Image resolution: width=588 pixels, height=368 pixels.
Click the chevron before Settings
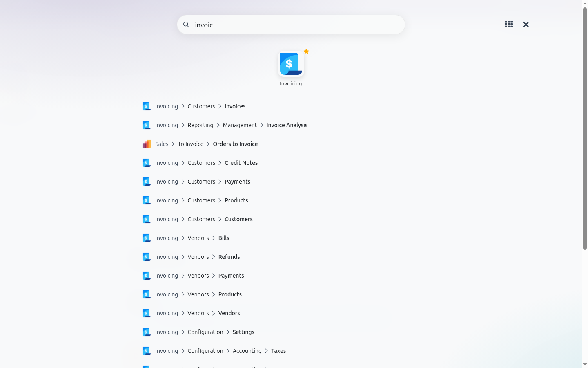coord(228,332)
